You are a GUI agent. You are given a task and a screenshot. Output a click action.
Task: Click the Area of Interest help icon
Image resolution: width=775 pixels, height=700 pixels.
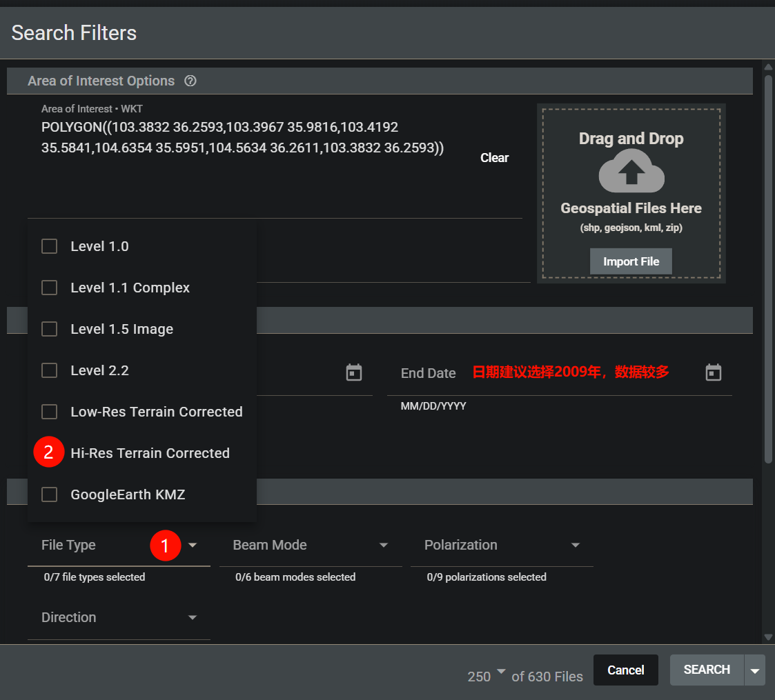click(190, 81)
